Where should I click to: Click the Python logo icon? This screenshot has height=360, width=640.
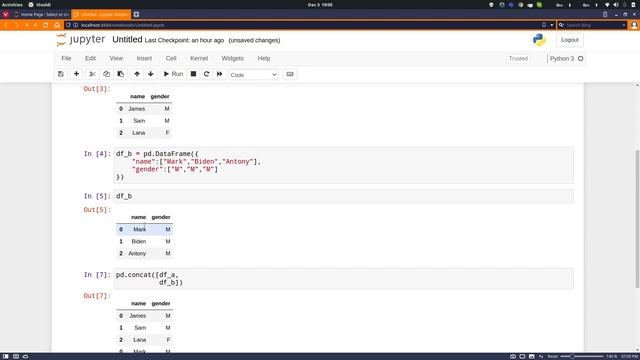coord(539,40)
